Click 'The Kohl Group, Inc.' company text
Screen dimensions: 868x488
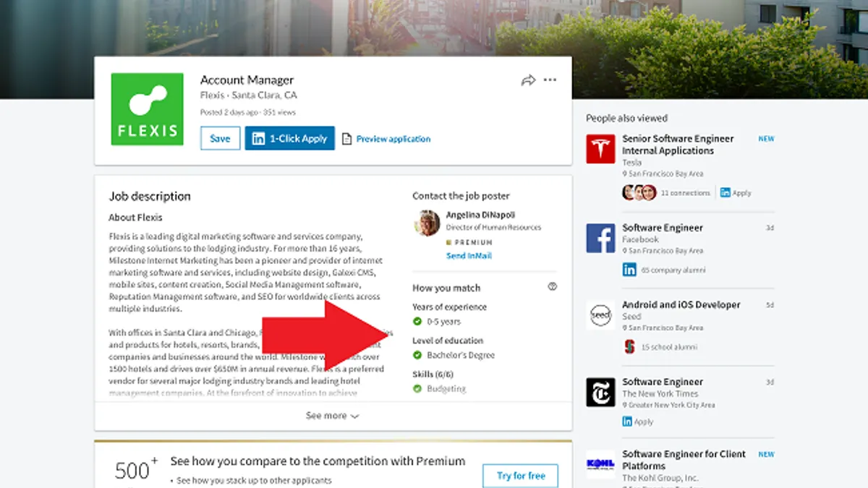[660, 478]
